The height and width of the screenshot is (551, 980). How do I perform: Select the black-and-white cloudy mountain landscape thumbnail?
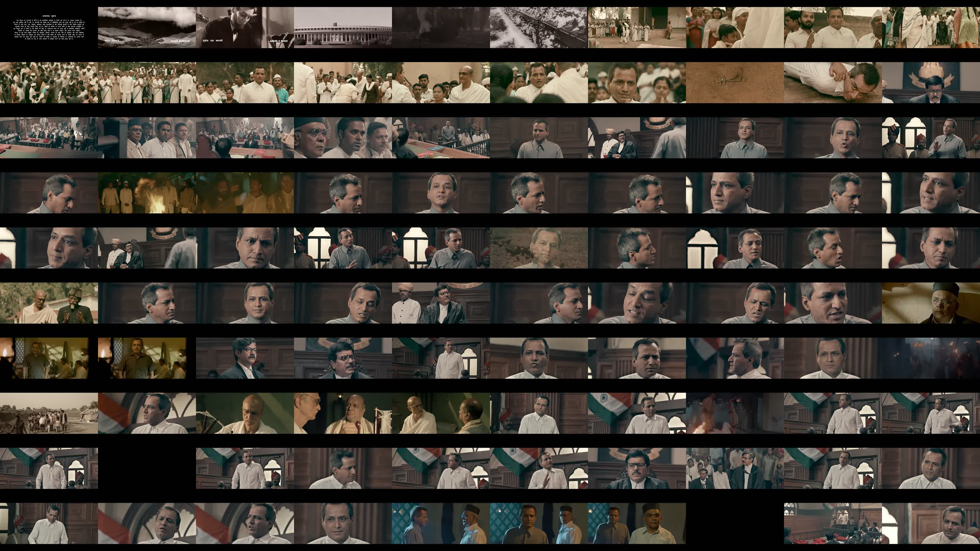147,27
